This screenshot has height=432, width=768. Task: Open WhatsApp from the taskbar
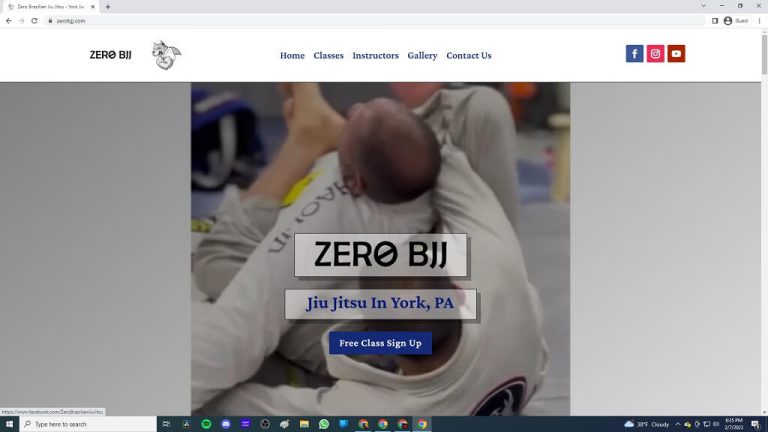pos(324,424)
